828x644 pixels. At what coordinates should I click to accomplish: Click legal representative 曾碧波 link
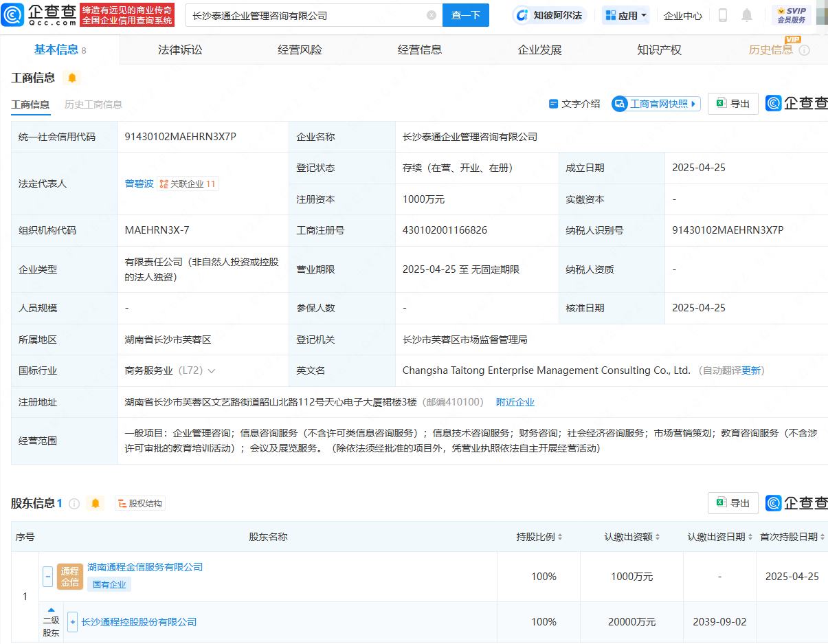point(139,184)
